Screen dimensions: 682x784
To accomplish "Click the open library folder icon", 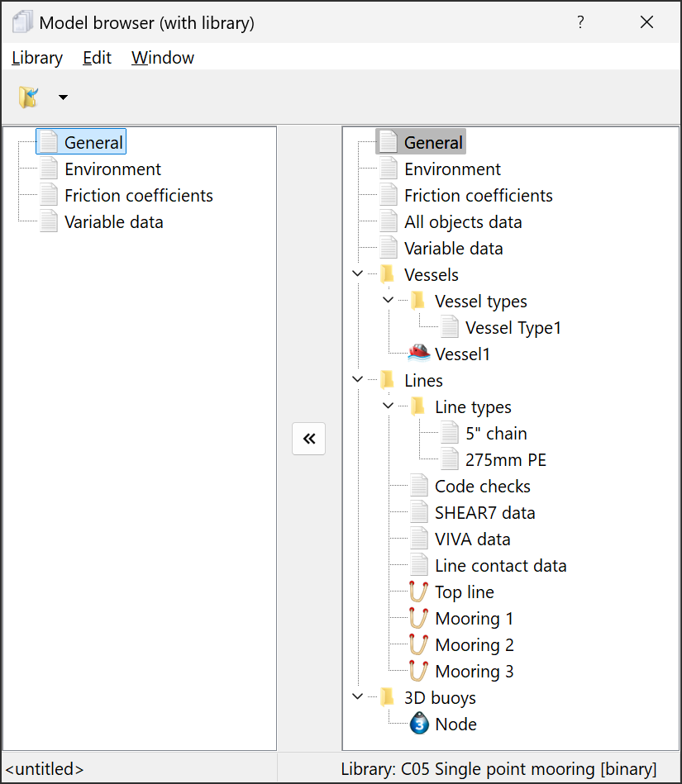I will pyautogui.click(x=29, y=97).
